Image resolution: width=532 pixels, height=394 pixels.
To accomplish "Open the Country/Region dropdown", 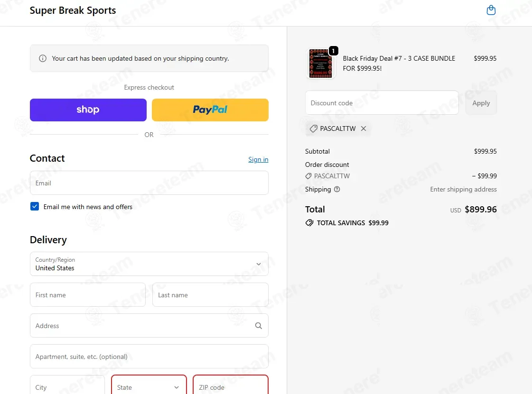I will [149, 264].
